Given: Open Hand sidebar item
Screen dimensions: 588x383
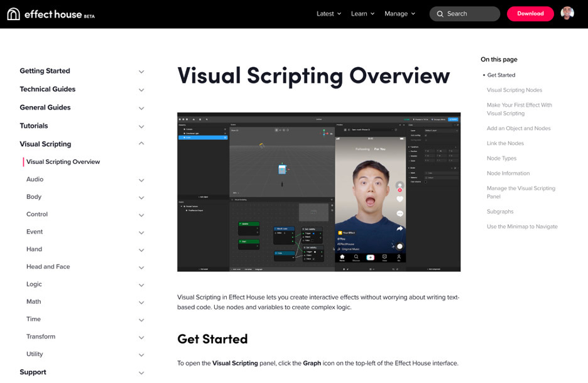Looking at the screenshot, I should point(34,249).
